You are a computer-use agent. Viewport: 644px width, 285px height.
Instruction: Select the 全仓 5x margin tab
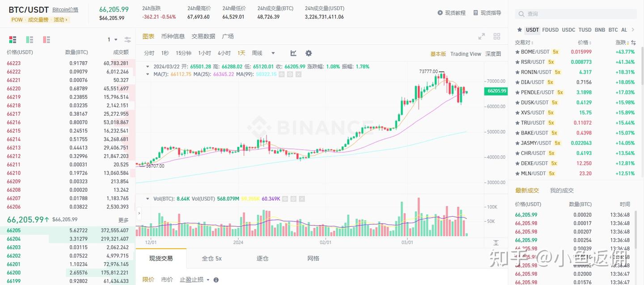[212, 258]
